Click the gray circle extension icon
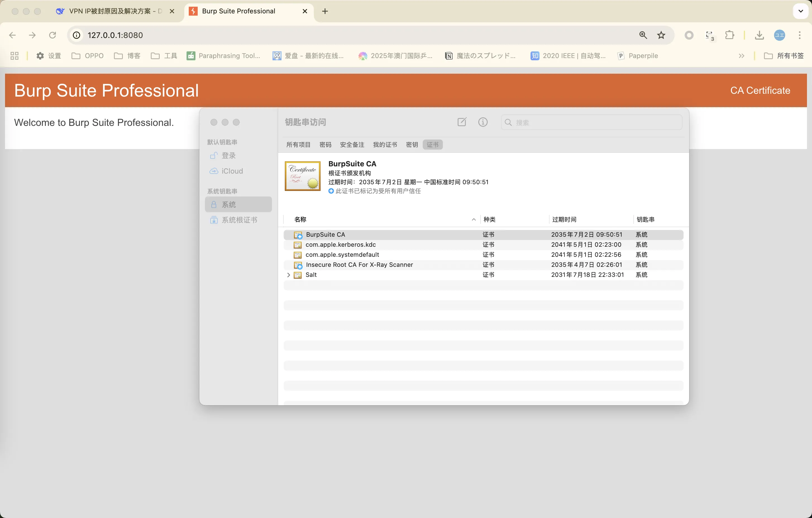The height and width of the screenshot is (518, 812). [689, 35]
